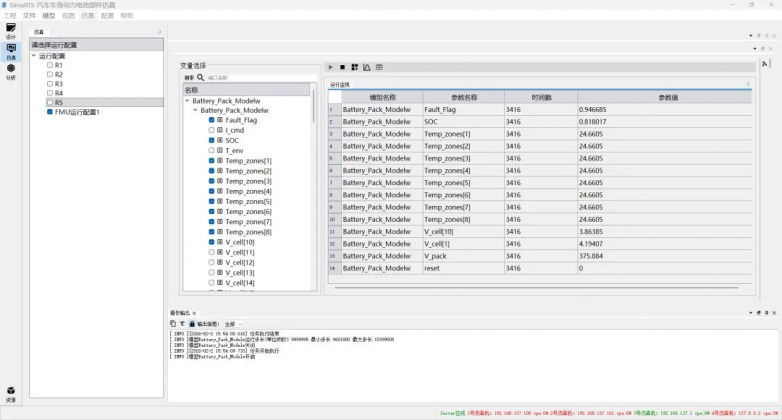Click the search magnifier icon in variable panel

[200, 77]
